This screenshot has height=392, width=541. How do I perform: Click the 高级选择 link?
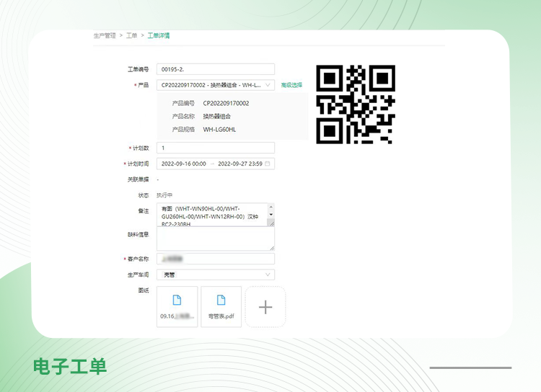[x=291, y=85]
